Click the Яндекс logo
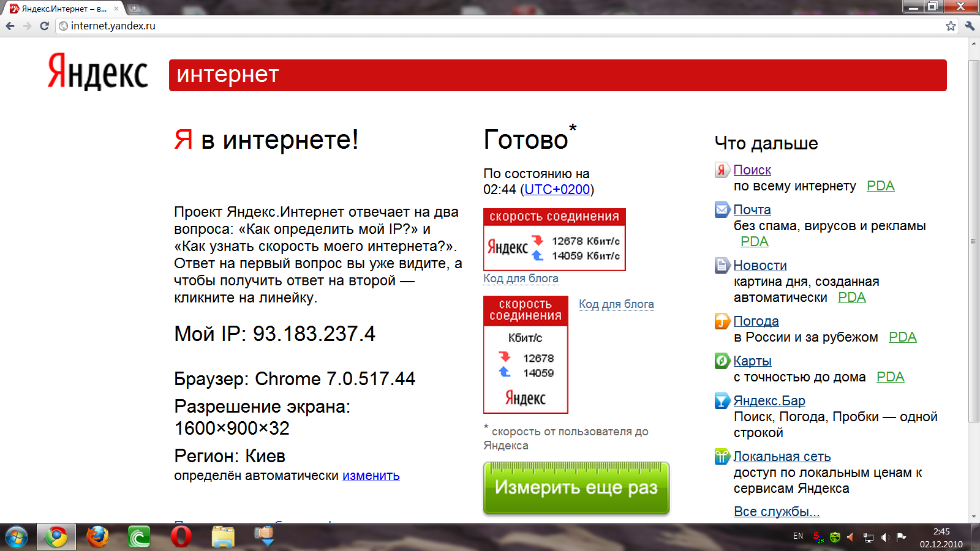This screenshot has width=980, height=551. coord(98,72)
